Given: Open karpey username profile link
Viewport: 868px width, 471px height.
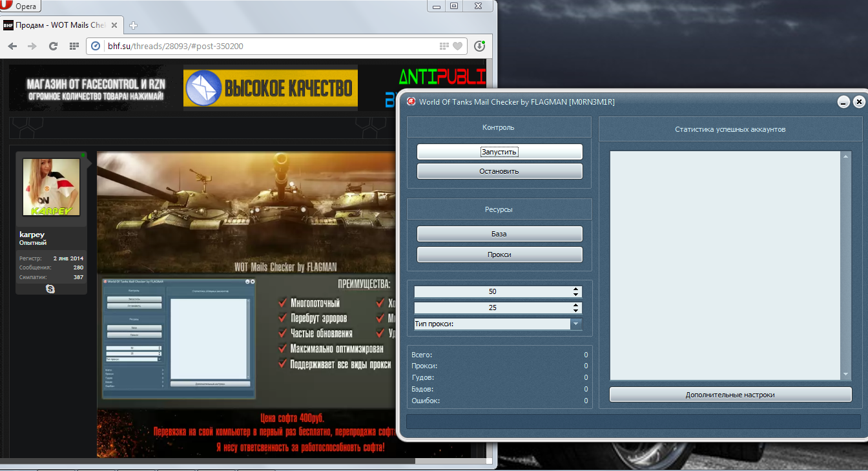Looking at the screenshot, I should point(32,235).
